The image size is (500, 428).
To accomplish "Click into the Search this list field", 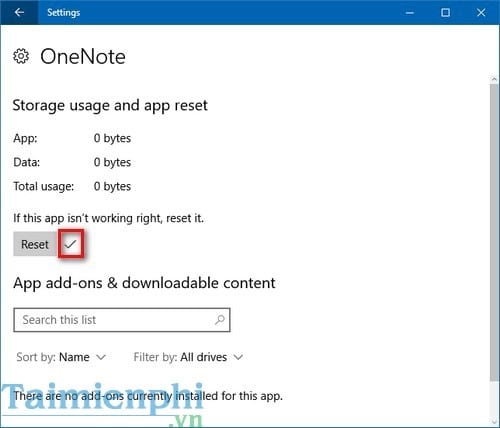I will pyautogui.click(x=122, y=320).
